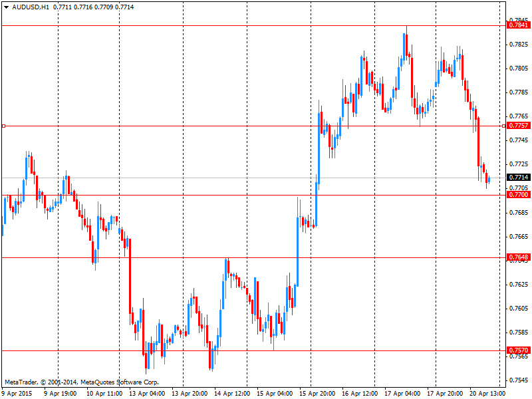Select the 0.7700 horizontal line price label

519,195
